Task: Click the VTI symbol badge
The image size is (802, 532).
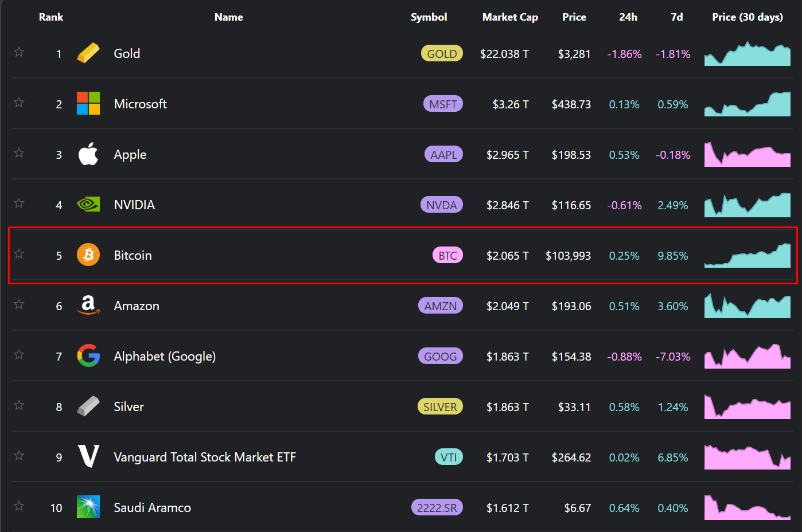Action: click(449, 457)
